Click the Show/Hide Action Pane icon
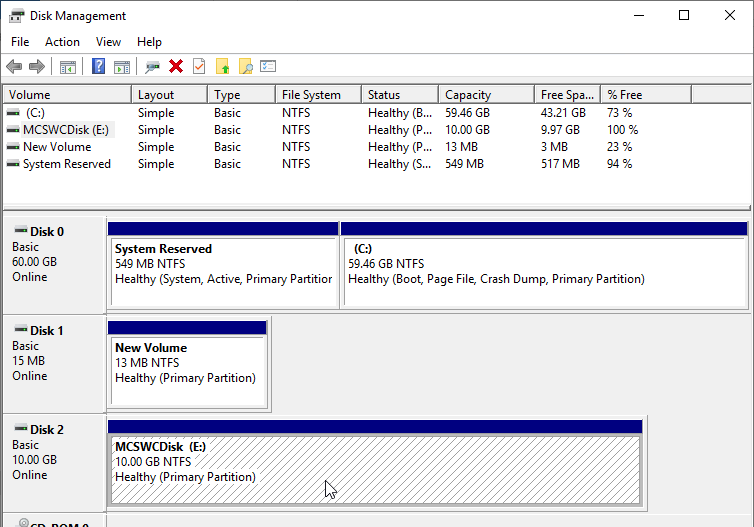This screenshot has height=527, width=754. point(121,67)
